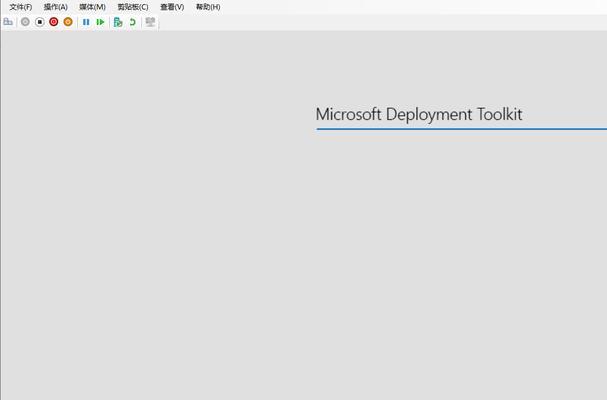Click the Microsoft Deployment Toolkit title text

point(419,115)
